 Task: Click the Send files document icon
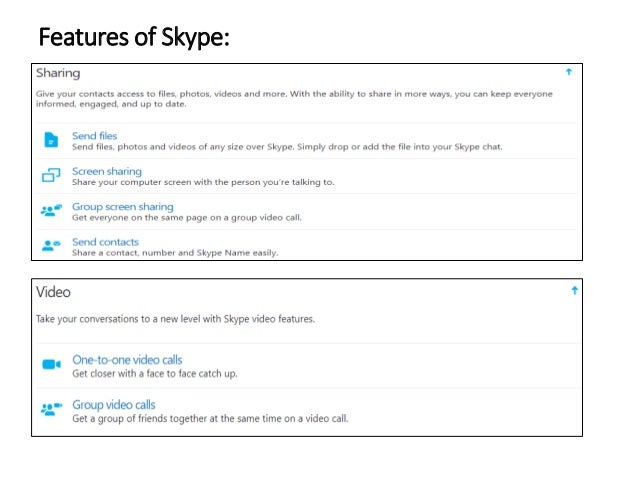pyautogui.click(x=51, y=141)
